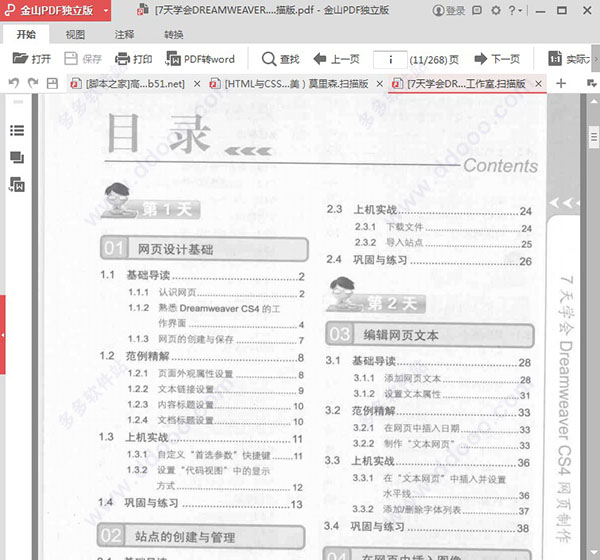Close the [HTML与CSS...美)莫里森.扫描版 tab

point(379,84)
